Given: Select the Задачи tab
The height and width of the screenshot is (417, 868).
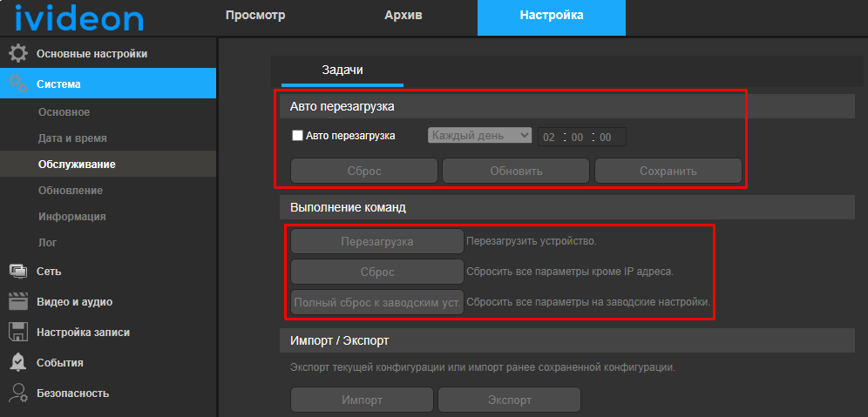Looking at the screenshot, I should click(342, 71).
